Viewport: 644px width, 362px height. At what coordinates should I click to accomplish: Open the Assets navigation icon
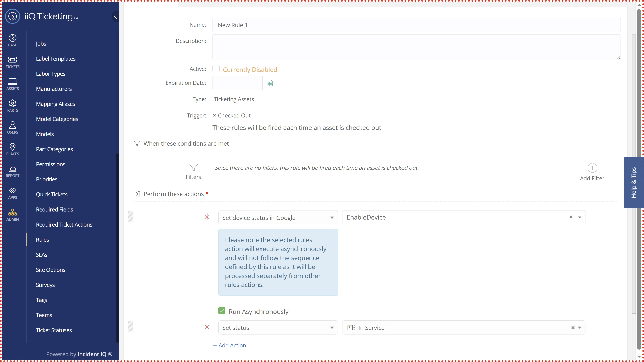pyautogui.click(x=13, y=84)
